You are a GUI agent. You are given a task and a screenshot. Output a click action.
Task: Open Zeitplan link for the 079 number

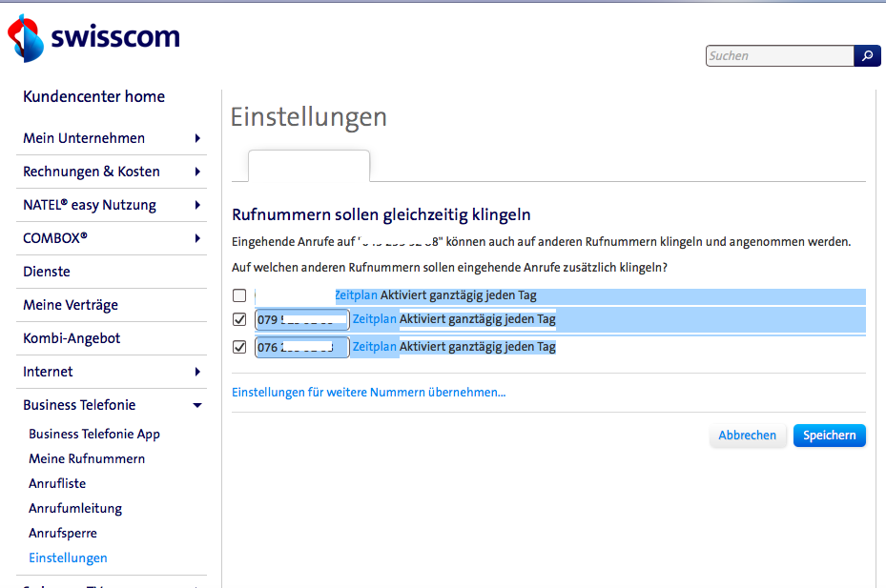point(374,319)
